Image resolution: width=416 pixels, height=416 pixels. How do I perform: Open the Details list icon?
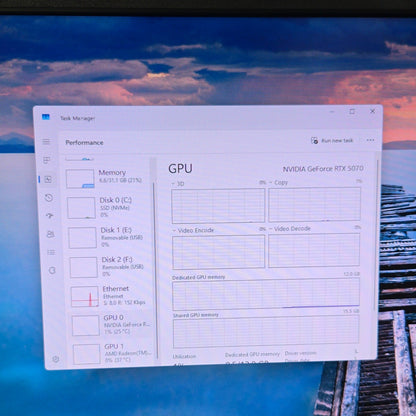(51, 252)
